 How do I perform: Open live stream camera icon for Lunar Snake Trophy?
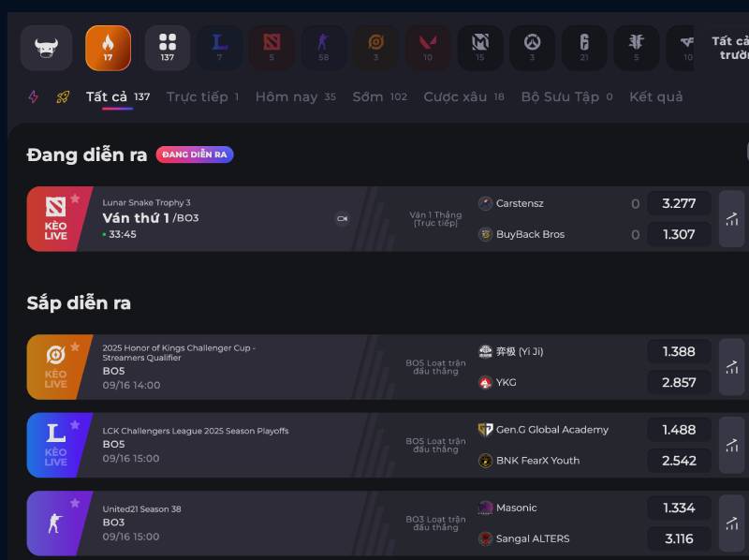342,219
